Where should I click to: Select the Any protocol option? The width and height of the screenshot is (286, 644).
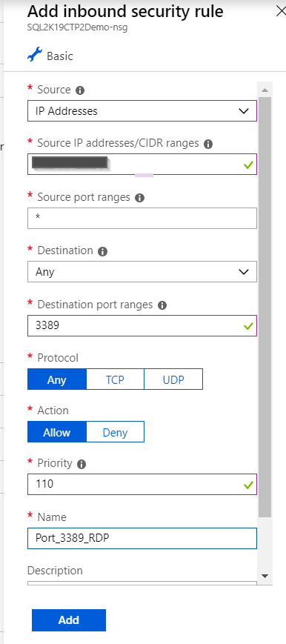tap(57, 379)
